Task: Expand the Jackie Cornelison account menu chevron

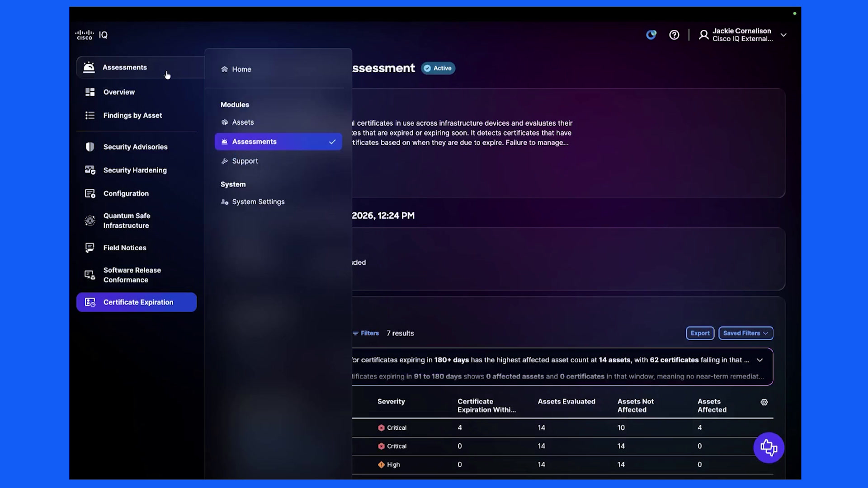Action: coord(783,35)
